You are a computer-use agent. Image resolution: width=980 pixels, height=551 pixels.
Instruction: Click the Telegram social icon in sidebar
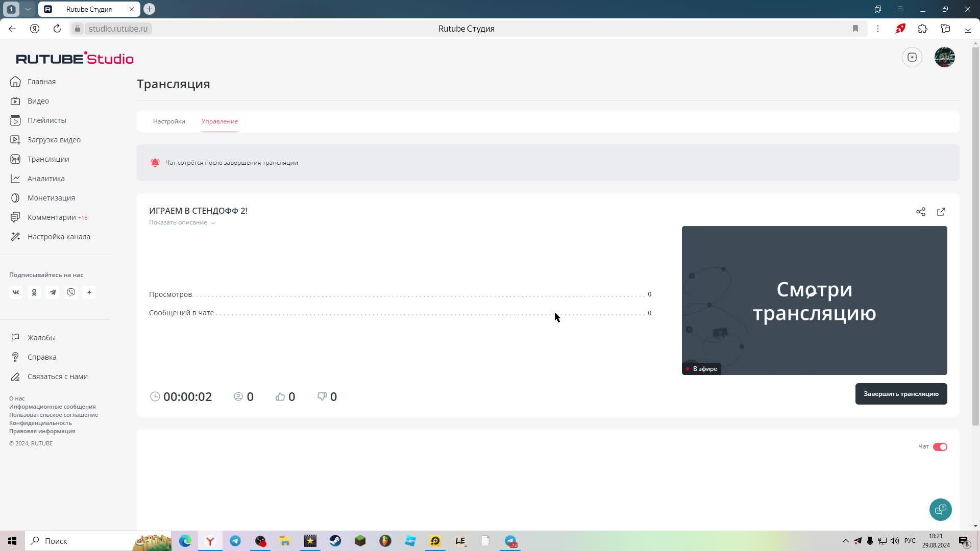[x=53, y=292]
